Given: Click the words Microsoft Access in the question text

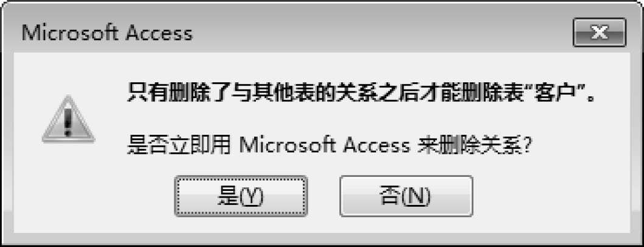Looking at the screenshot, I should click(x=324, y=145).
